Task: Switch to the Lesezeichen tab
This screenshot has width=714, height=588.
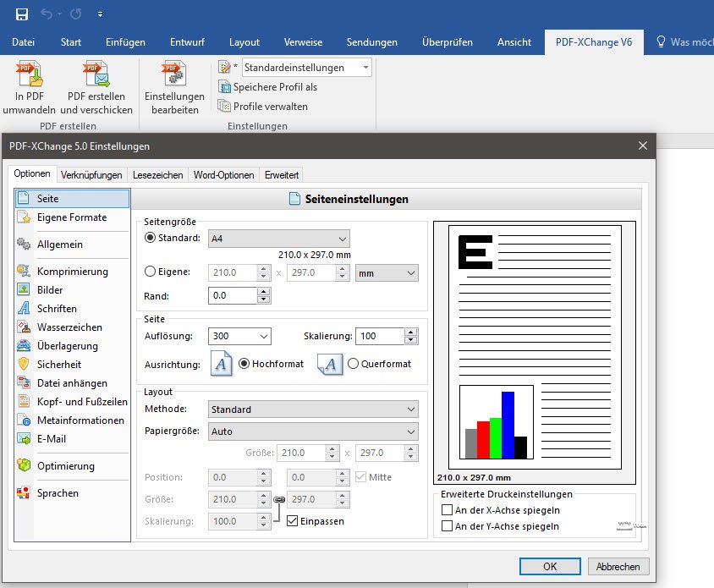Action: (157, 175)
